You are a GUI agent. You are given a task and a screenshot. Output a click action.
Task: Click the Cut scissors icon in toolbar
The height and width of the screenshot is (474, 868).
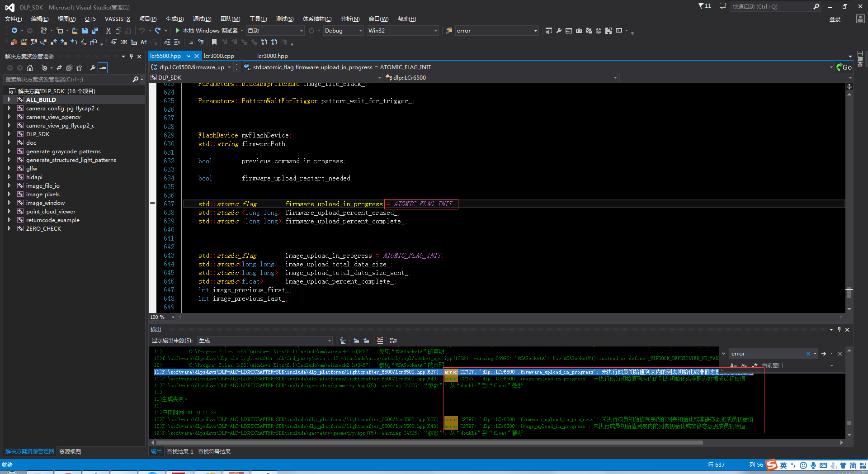108,31
